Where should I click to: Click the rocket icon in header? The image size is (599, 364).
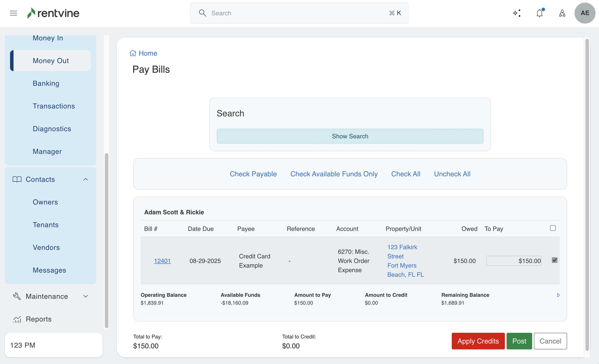562,13
